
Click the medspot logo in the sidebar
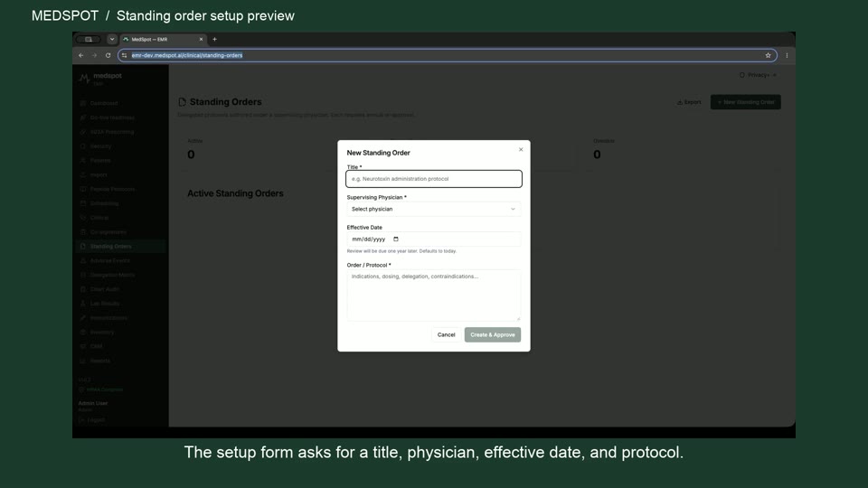tap(100, 79)
